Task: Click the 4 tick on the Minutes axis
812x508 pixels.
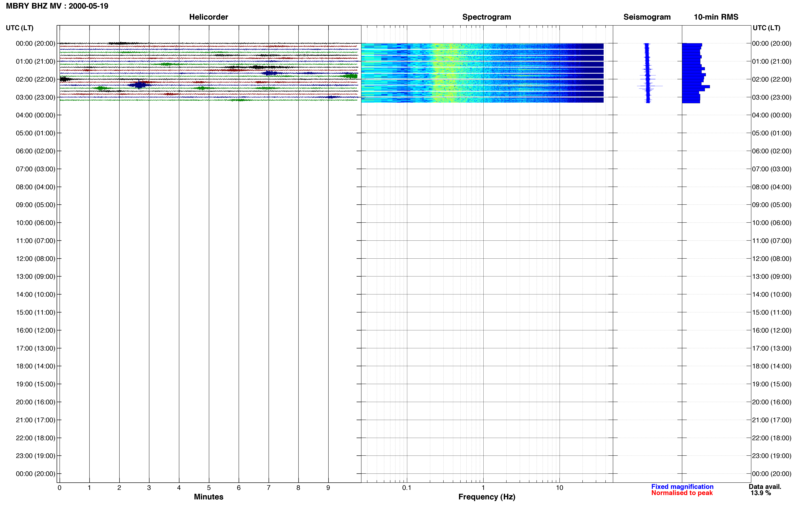Action: [x=179, y=488]
